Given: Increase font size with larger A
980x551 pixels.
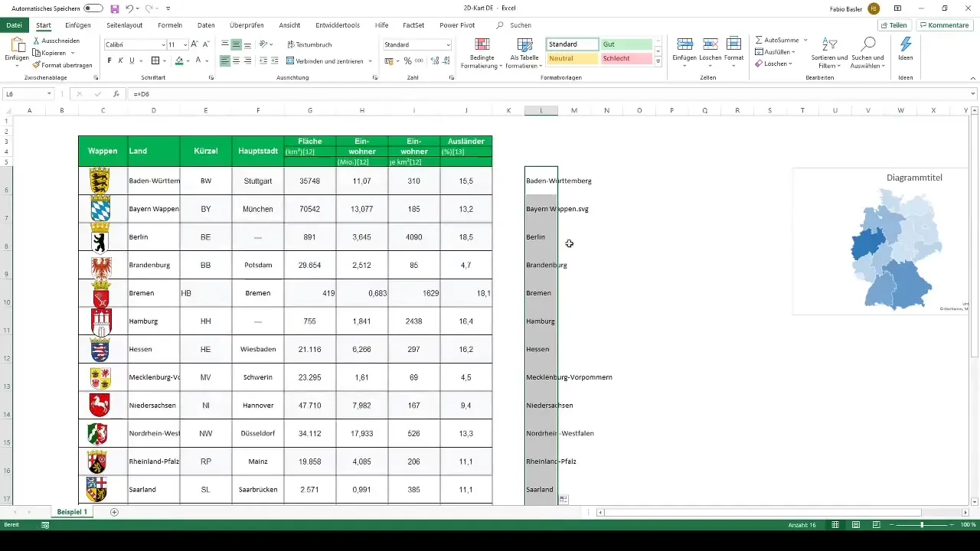Looking at the screenshot, I should pos(194,44).
